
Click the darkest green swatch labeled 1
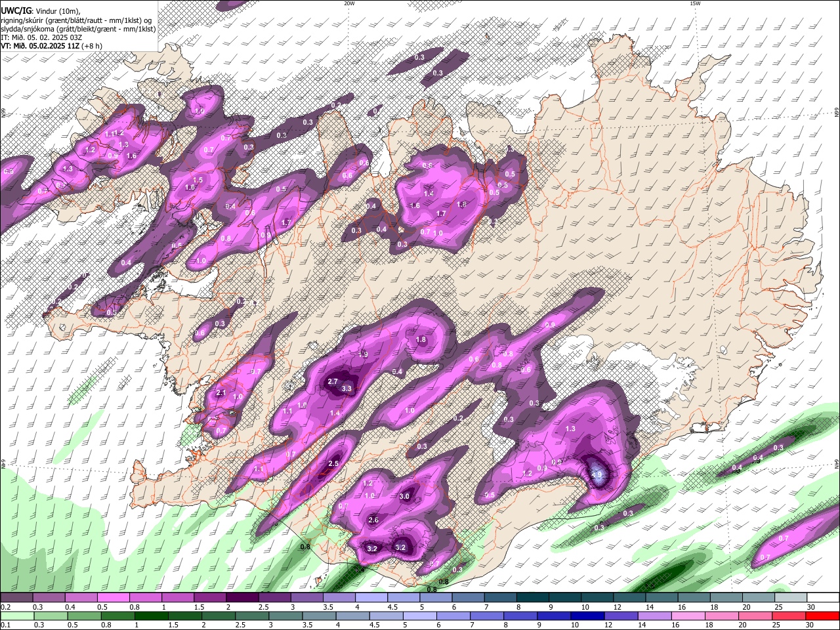pyautogui.click(x=152, y=617)
